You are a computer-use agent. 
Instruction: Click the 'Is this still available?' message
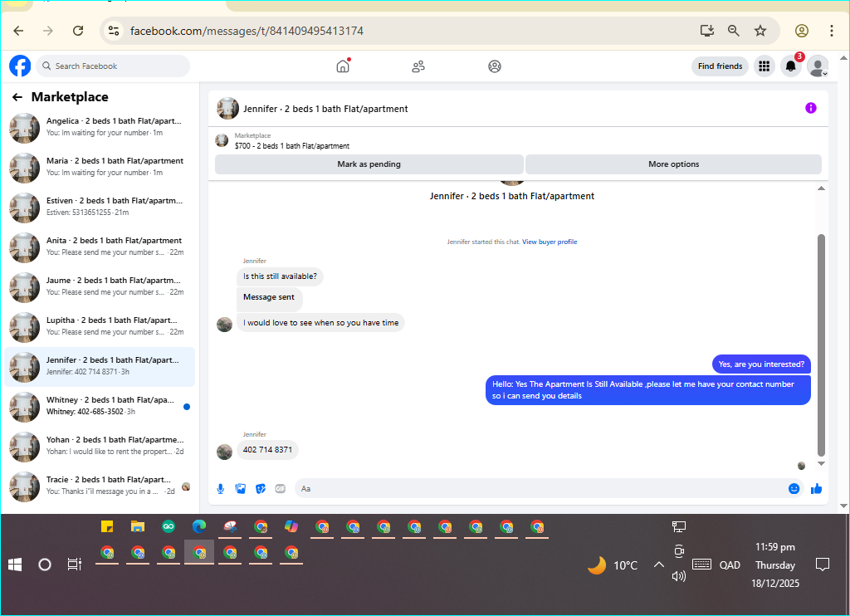click(280, 276)
